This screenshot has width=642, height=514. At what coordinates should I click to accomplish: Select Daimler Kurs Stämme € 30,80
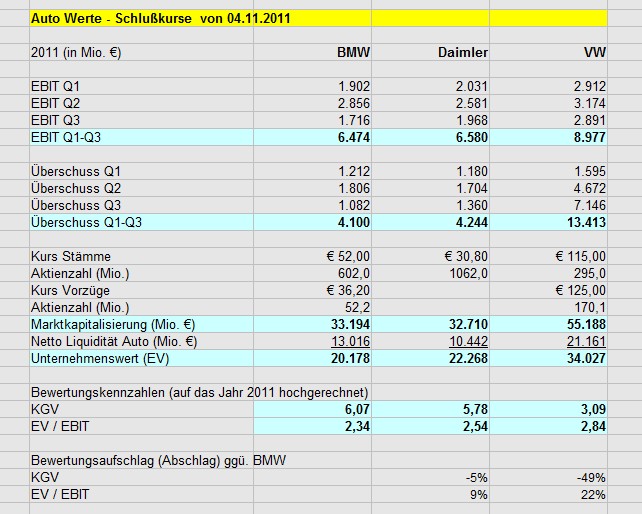[x=466, y=256]
